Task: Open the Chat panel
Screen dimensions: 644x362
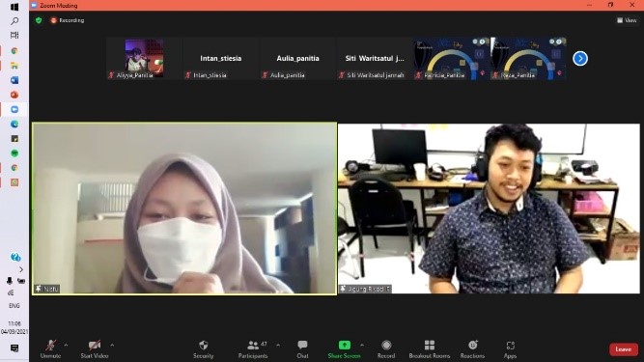Action: pyautogui.click(x=303, y=348)
